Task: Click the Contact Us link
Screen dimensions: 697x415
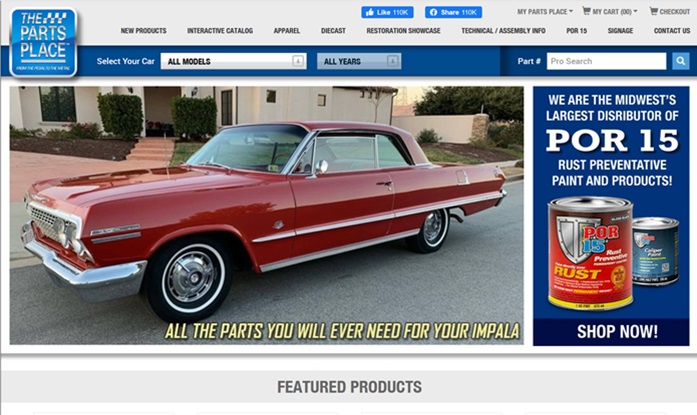Action: click(x=672, y=31)
